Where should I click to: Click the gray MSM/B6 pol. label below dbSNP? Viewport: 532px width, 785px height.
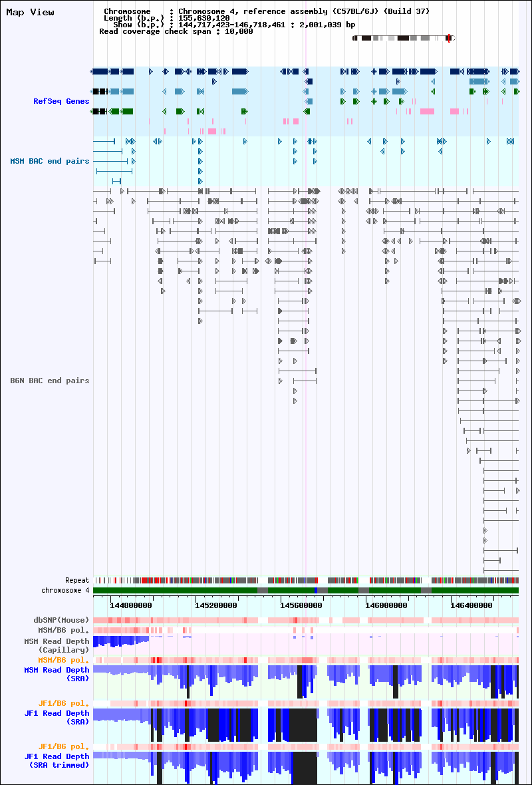point(64,630)
